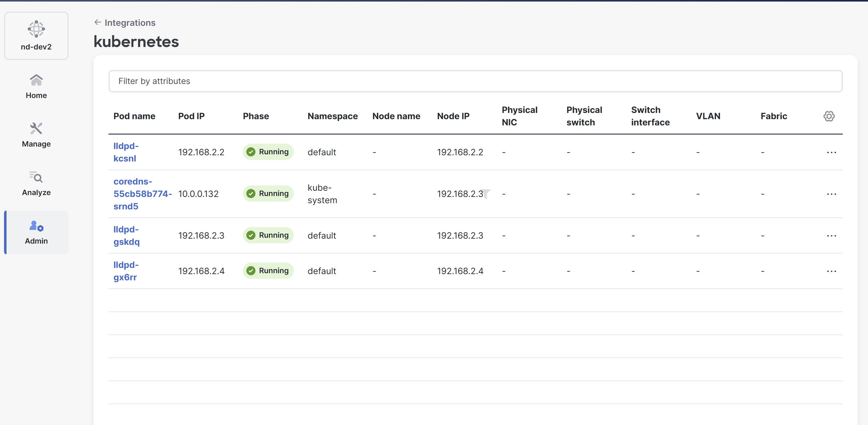This screenshot has width=868, height=425.
Task: Click default namespace in lldpd-gx6rr row
Action: pos(321,271)
